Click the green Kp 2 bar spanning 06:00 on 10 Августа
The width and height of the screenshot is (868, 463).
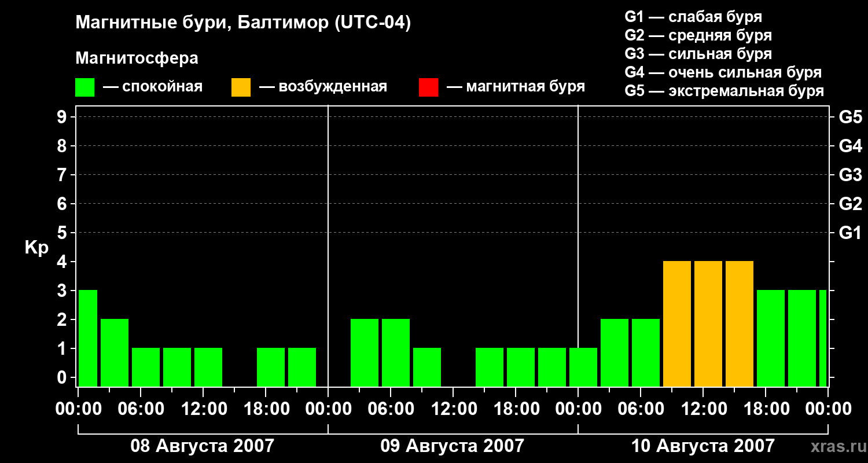646,352
